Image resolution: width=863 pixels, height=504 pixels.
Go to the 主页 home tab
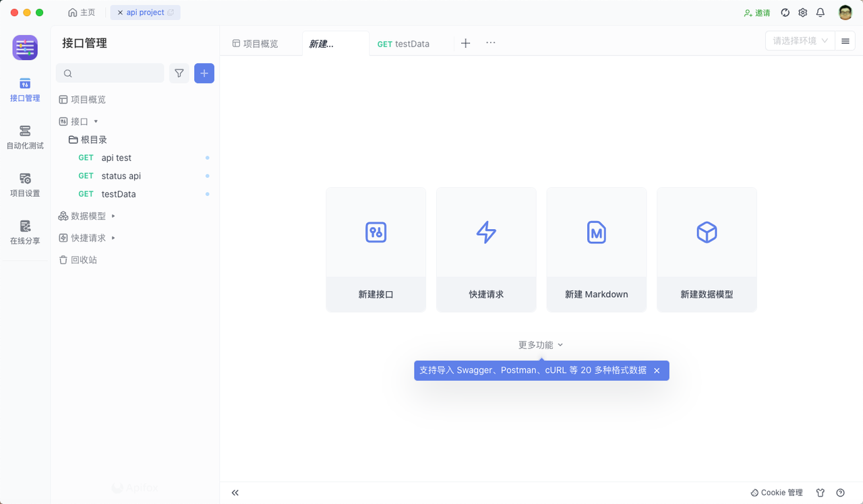pos(82,13)
